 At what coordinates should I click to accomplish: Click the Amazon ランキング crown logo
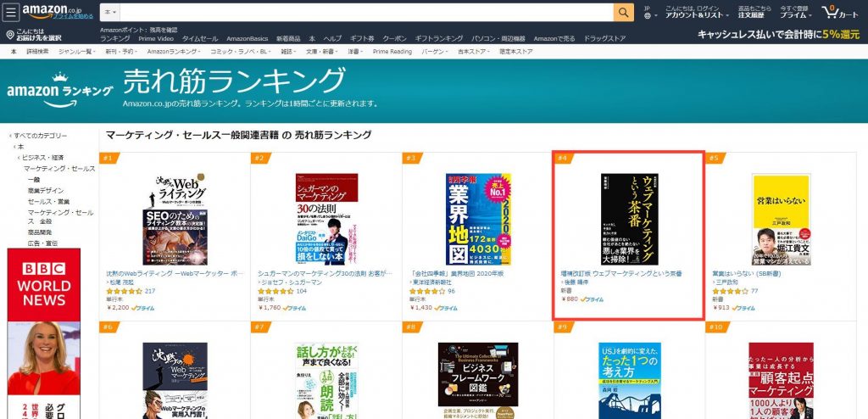pyautogui.click(x=60, y=91)
